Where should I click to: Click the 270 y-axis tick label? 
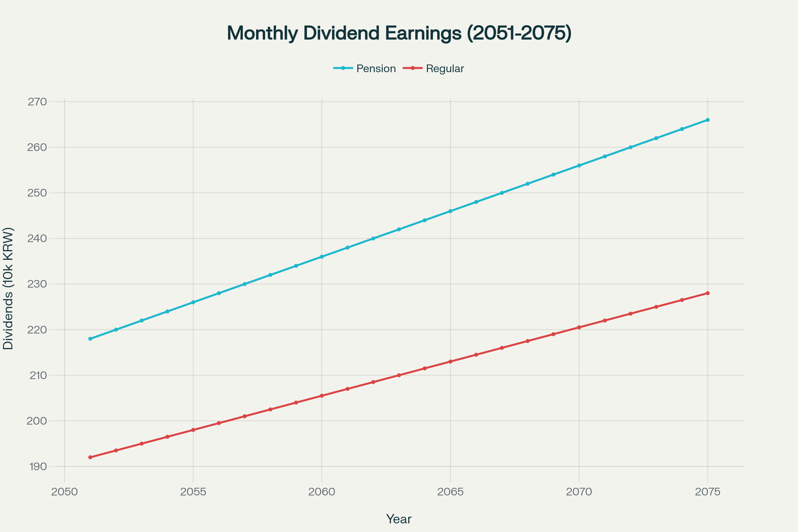tap(37, 102)
